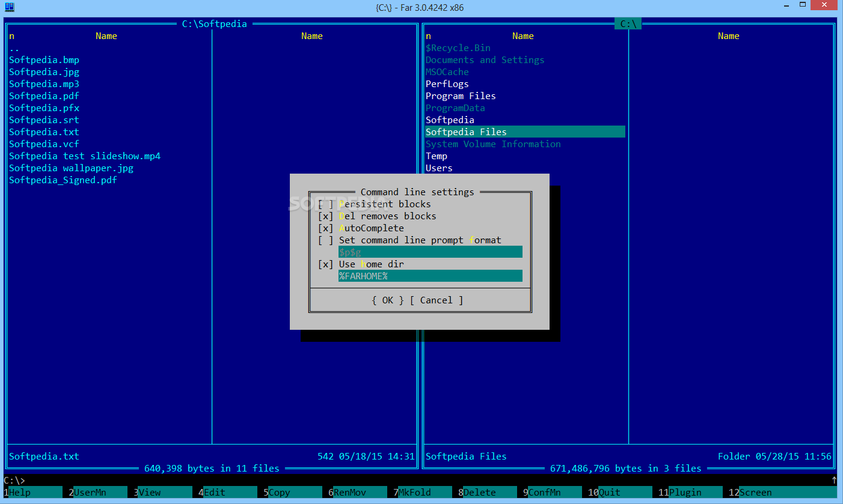Click the left panel C:\Softpedia path title

point(215,24)
